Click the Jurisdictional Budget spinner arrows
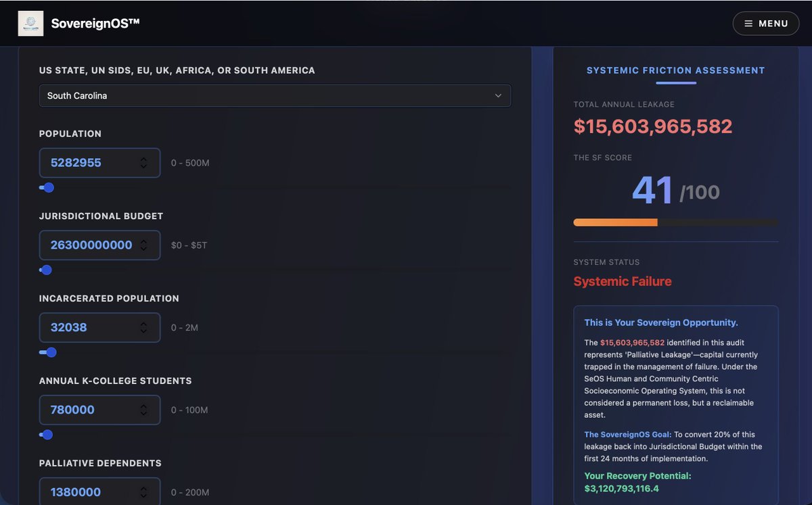812x505 pixels. (143, 245)
